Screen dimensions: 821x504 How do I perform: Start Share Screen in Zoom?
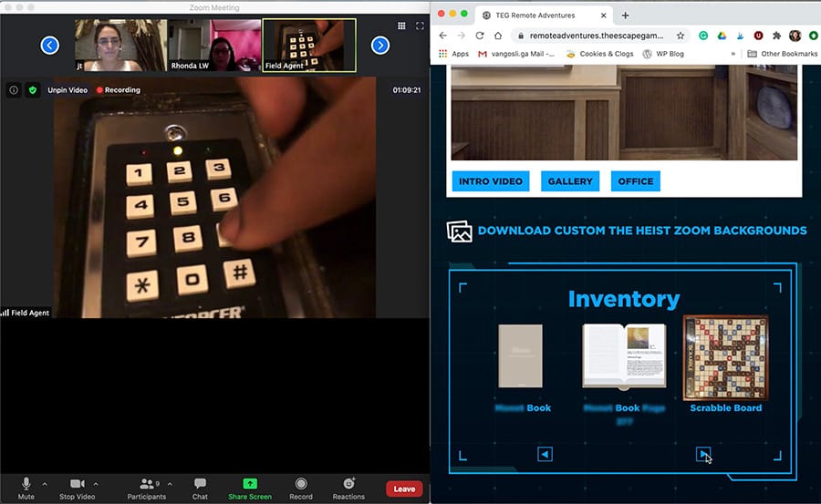(x=250, y=489)
